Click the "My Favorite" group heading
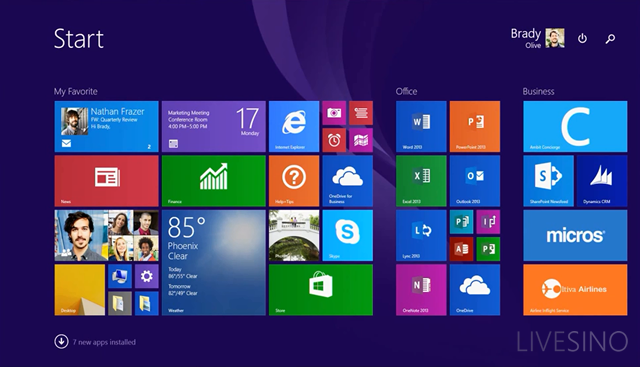This screenshot has width=640, height=367. [x=76, y=91]
